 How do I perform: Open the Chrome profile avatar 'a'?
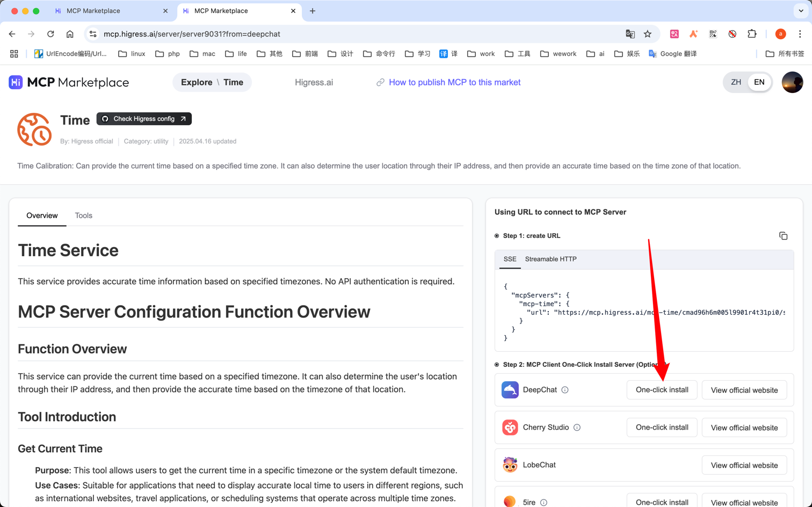[780, 34]
